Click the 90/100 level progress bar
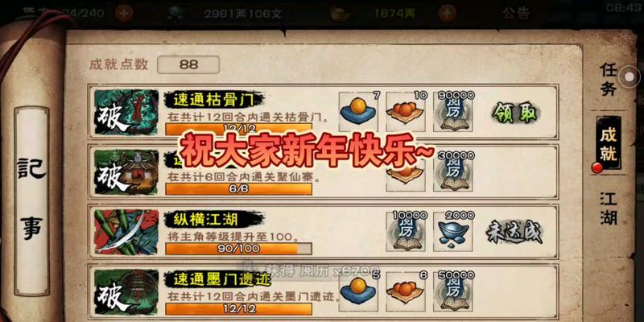Image resolution: width=644 pixels, height=322 pixels. coord(238,249)
